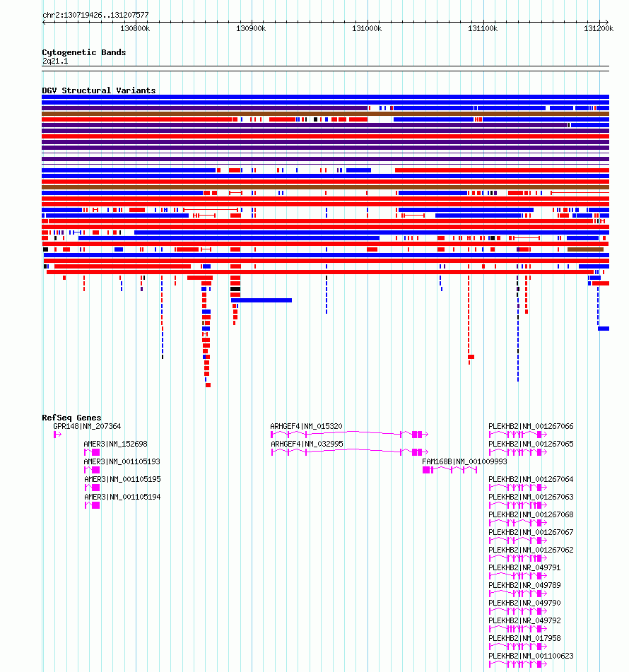The width and height of the screenshot is (629, 672).
Task: Click the gene model under ARHGEF4|NM_032995
Action: [349, 452]
